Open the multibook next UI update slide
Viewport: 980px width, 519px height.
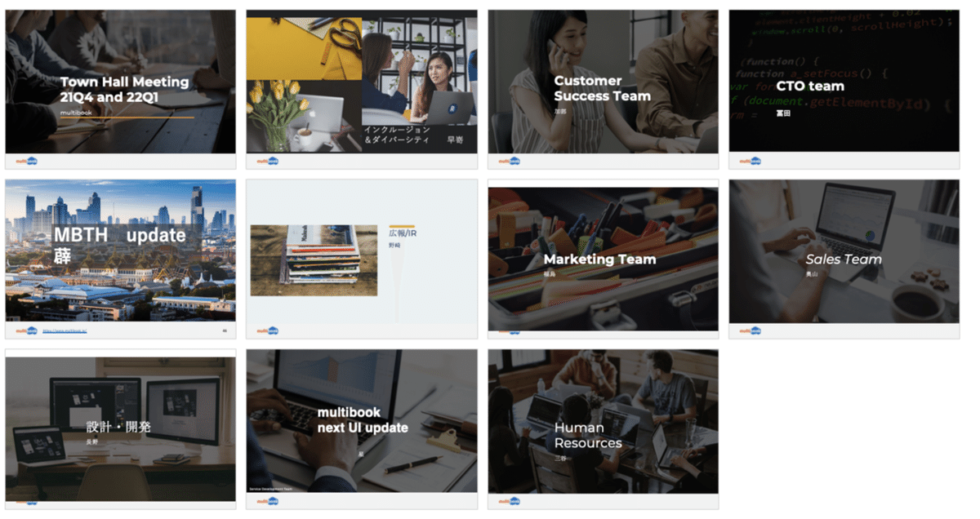[x=362, y=421]
